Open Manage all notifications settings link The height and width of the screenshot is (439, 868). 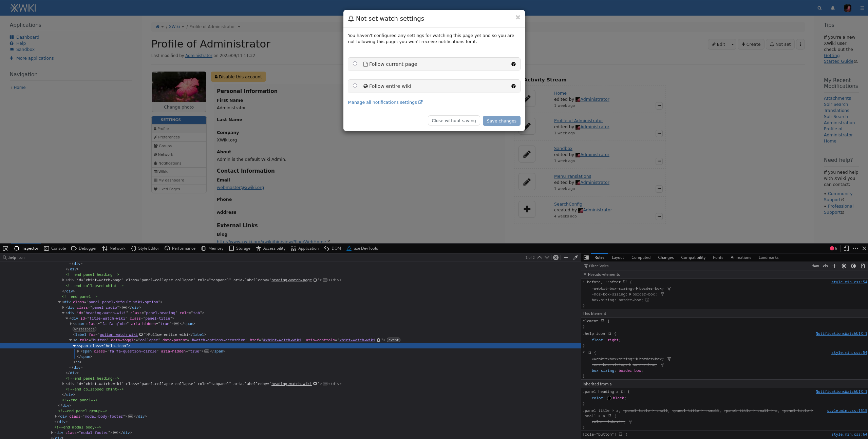click(x=382, y=102)
